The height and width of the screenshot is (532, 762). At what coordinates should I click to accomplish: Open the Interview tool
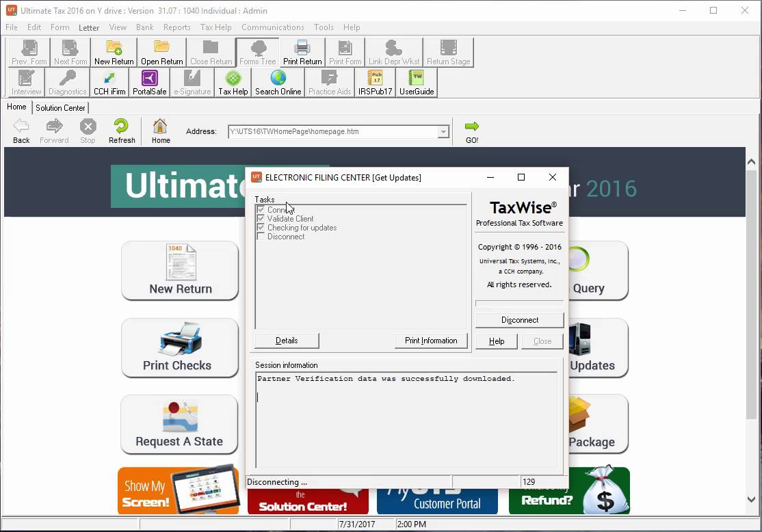(26, 83)
